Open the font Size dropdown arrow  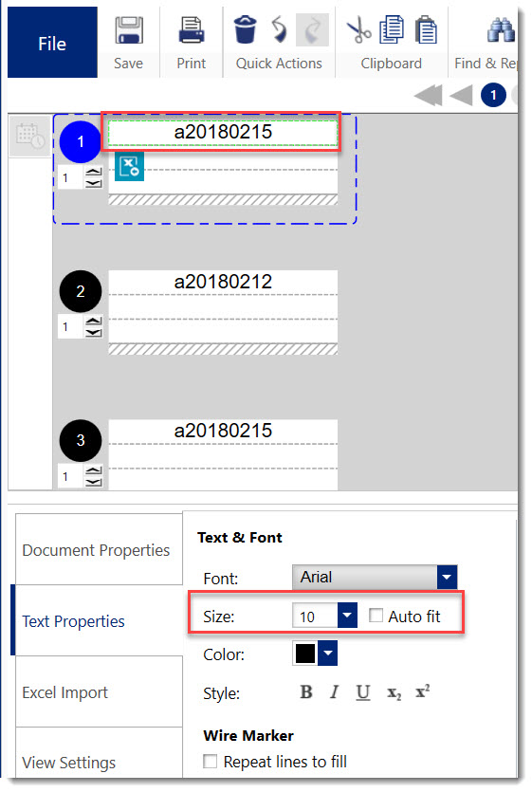click(347, 616)
